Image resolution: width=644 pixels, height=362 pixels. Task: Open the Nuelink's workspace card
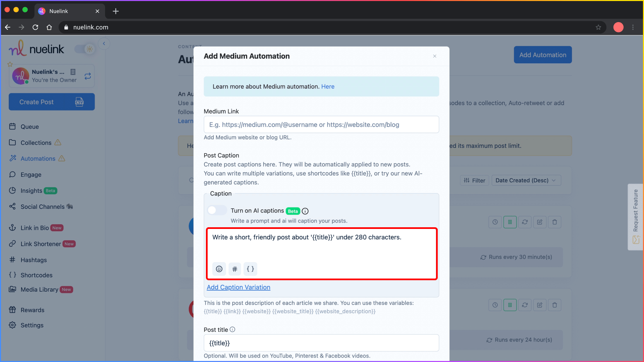[x=52, y=76]
